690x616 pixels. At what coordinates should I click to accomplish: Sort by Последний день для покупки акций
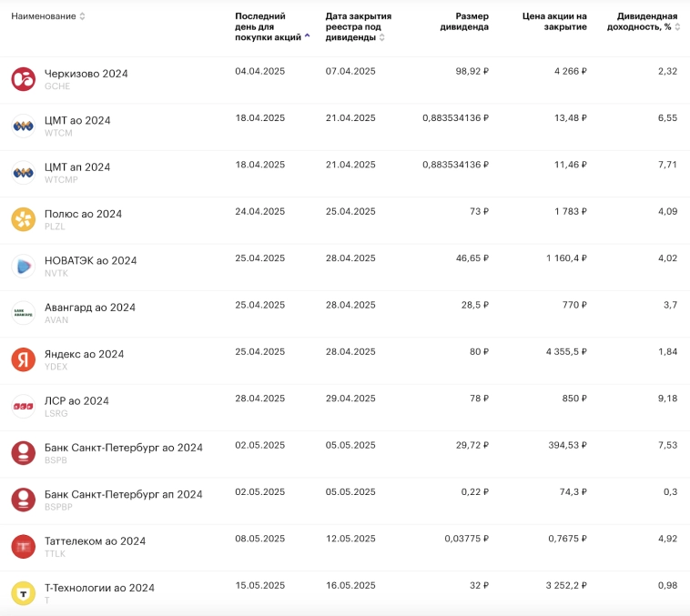click(x=270, y=26)
